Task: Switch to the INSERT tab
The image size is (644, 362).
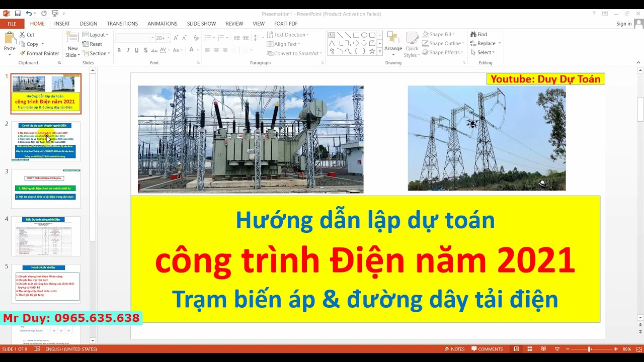Action: click(x=62, y=24)
